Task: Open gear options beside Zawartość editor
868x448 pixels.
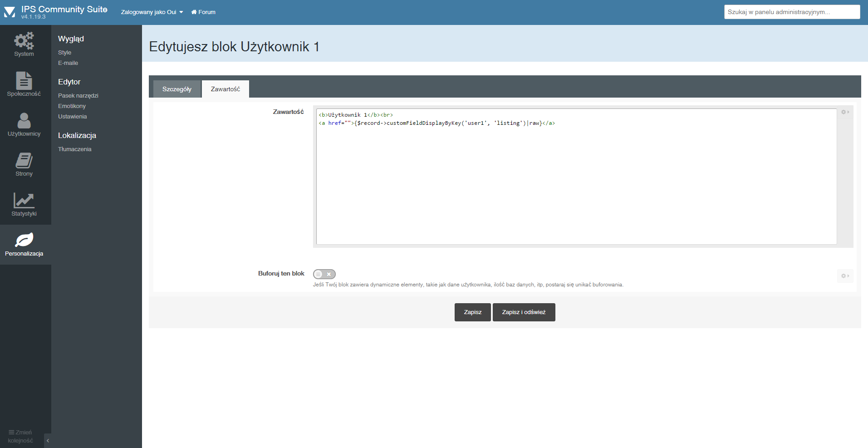Action: click(x=845, y=112)
